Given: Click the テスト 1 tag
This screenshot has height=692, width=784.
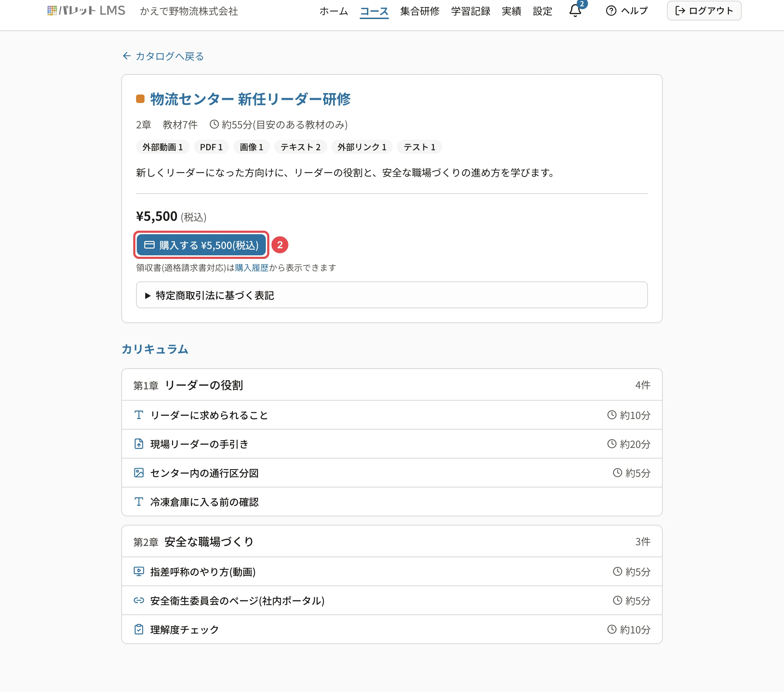Looking at the screenshot, I should 419,147.
